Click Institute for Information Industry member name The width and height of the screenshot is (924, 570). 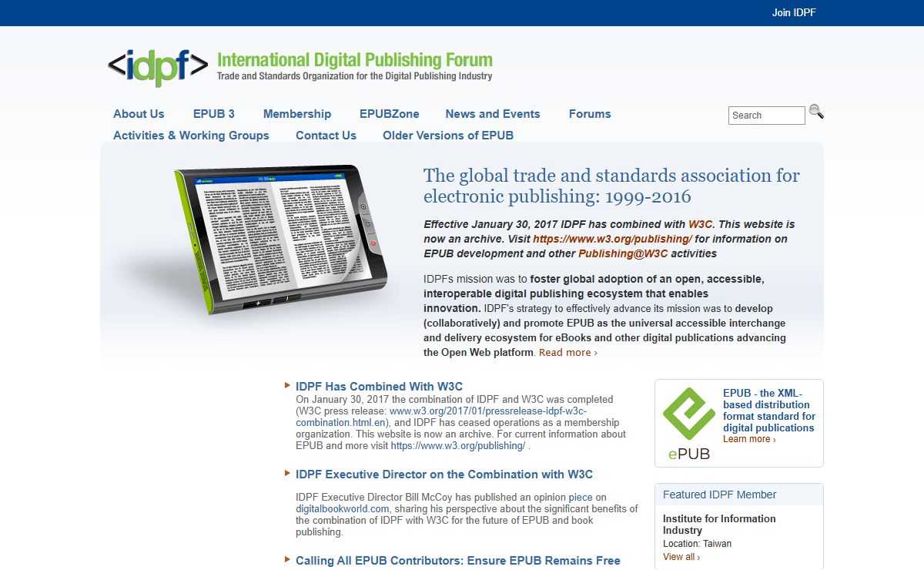pos(719,525)
